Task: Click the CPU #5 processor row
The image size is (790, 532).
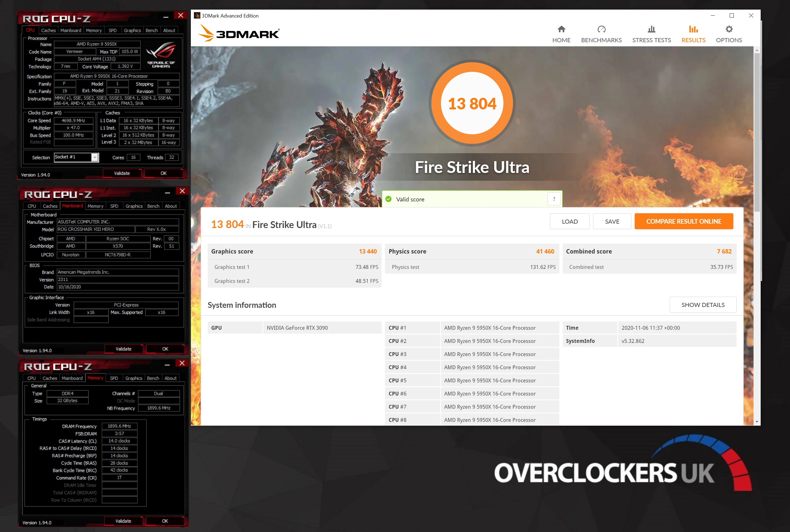Action: (x=472, y=380)
